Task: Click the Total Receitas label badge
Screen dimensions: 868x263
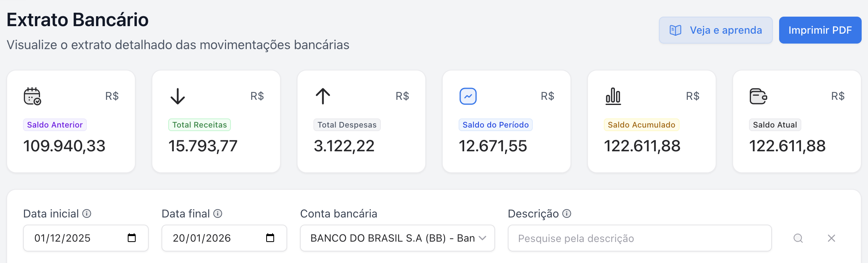Action: pyautogui.click(x=200, y=125)
